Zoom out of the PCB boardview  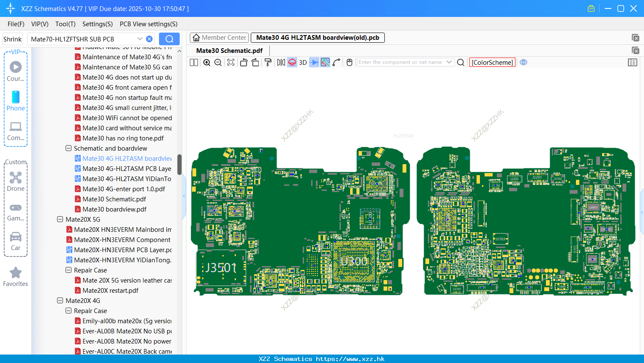[218, 62]
